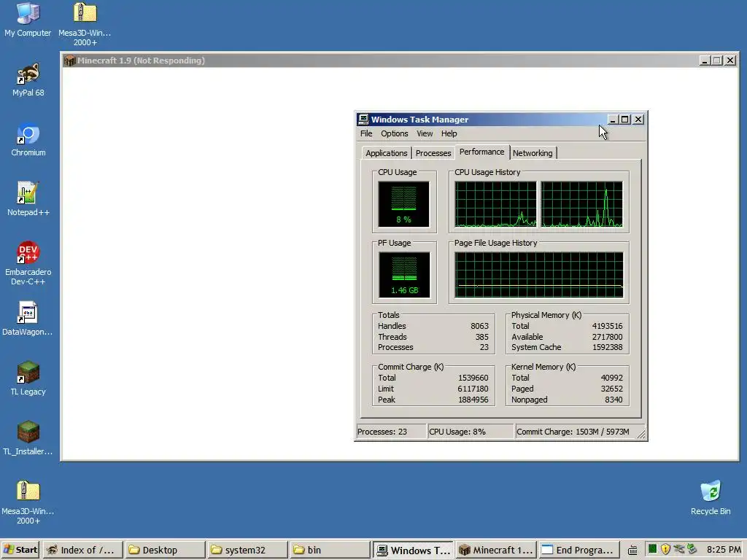
Task: Open the Help menu in Task Manager
Action: (x=449, y=133)
